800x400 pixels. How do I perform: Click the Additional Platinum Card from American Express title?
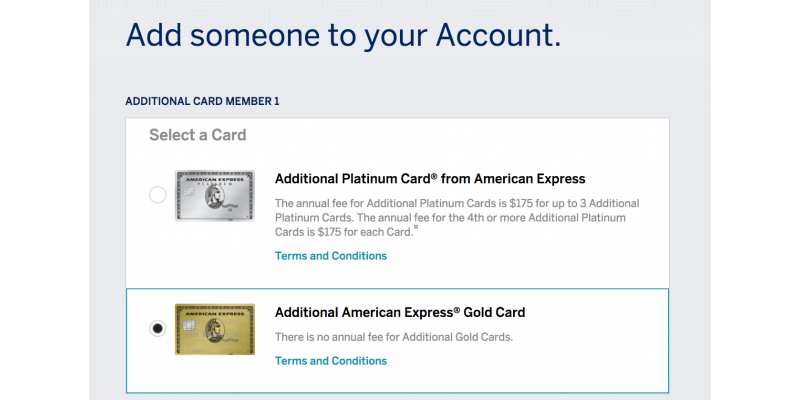(x=430, y=179)
